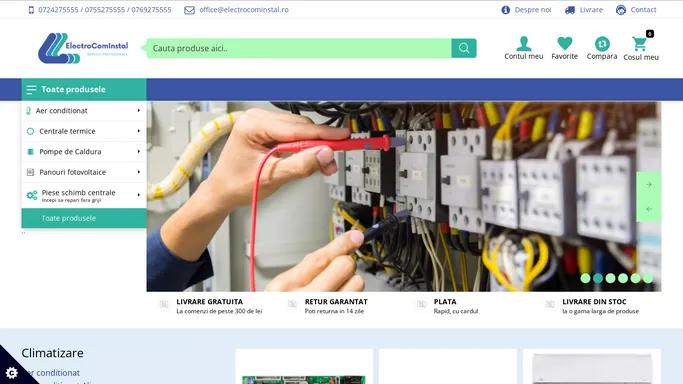
Task: Go to previous banner slide arrow
Action: click(649, 209)
